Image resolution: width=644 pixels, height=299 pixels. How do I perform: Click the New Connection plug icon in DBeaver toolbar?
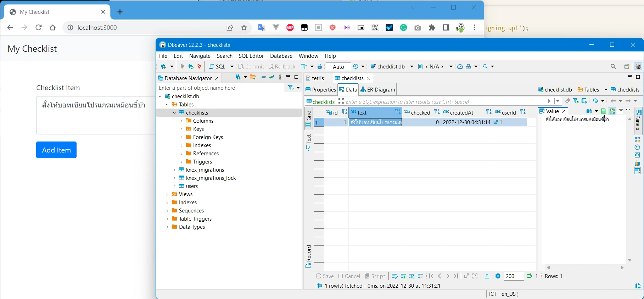click(163, 66)
